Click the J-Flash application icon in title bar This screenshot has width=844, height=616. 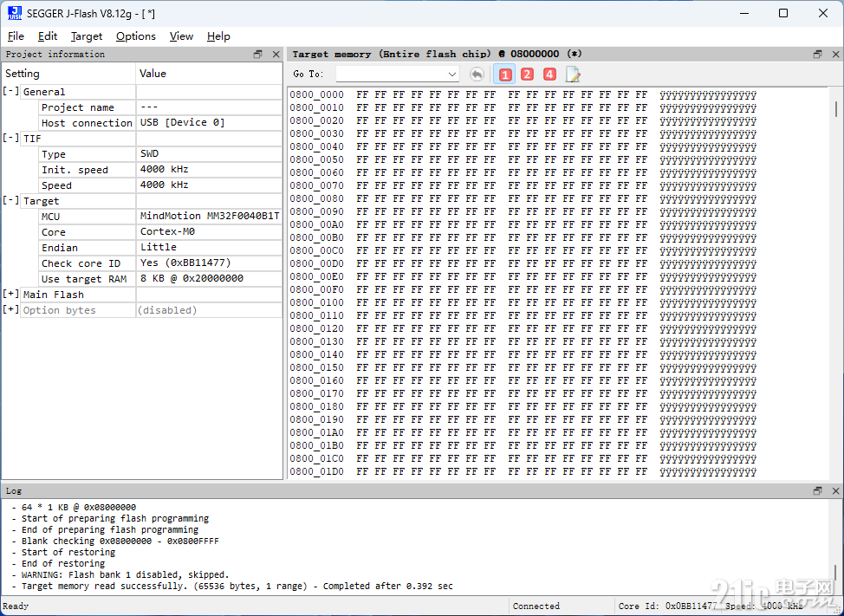click(15, 14)
